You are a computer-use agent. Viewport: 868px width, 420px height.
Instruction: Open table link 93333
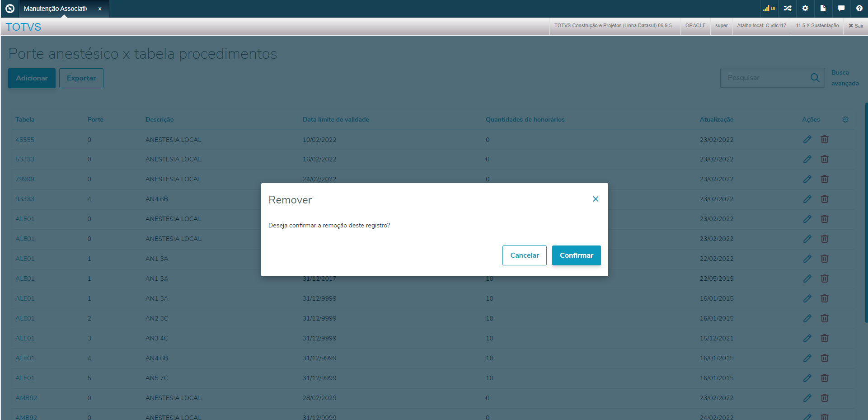pos(25,199)
